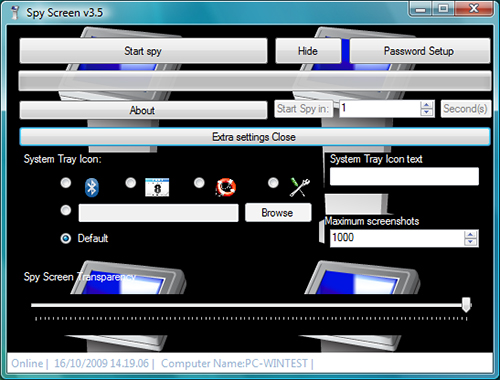Maximize the Spy Screen window
This screenshot has height=380, width=500.
[443, 9]
